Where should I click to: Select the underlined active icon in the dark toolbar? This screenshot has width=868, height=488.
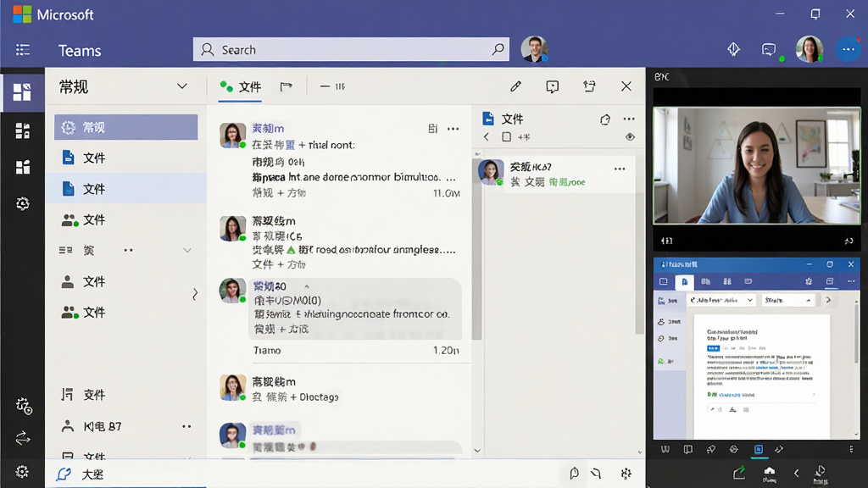(x=759, y=450)
